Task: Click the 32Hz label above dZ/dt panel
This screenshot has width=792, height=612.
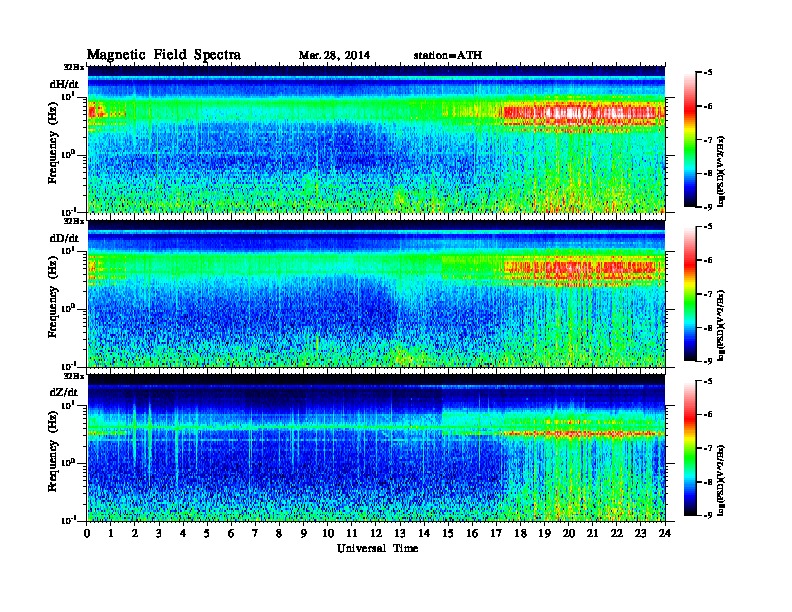Action: pyautogui.click(x=74, y=376)
